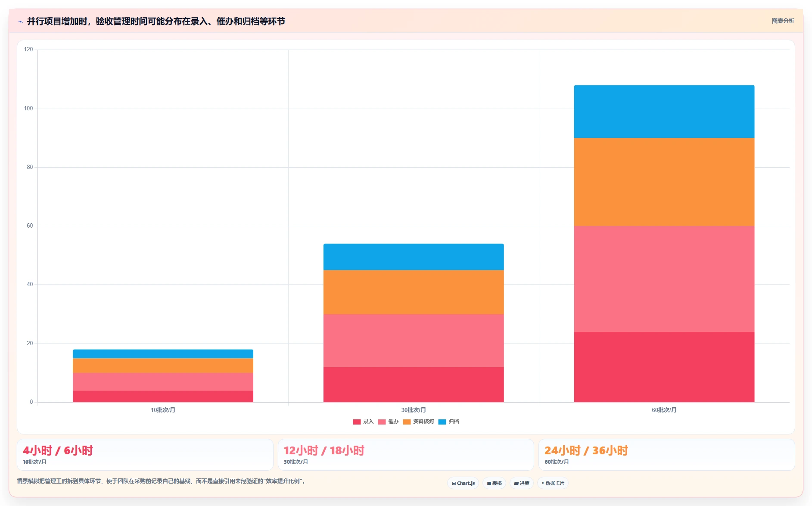812x506 pixels.
Task: Click the orange 资料核对 segment of 30批次/月 bar
Action: (x=414, y=292)
